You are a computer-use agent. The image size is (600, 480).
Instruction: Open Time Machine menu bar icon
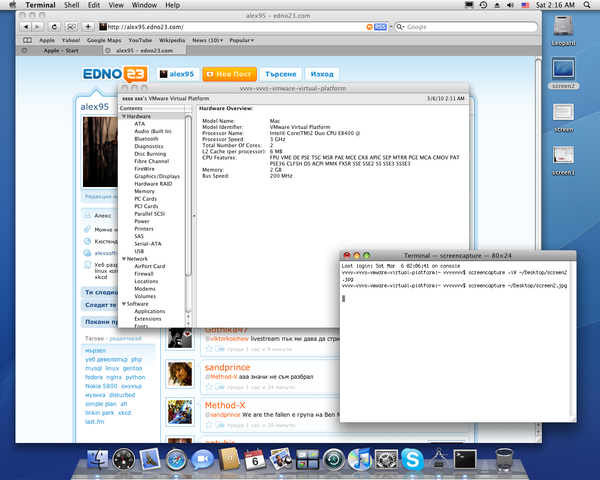click(483, 5)
